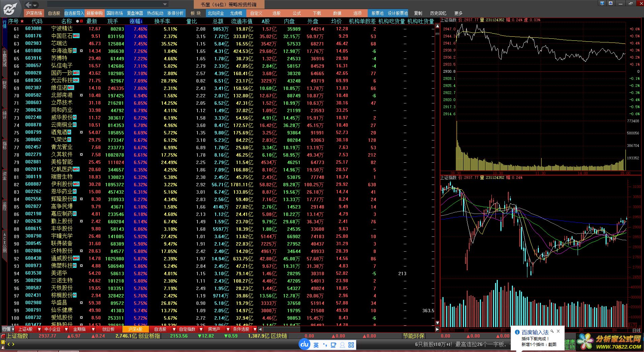
Task: Click the Baidu IME du logo
Action: click(x=305, y=344)
